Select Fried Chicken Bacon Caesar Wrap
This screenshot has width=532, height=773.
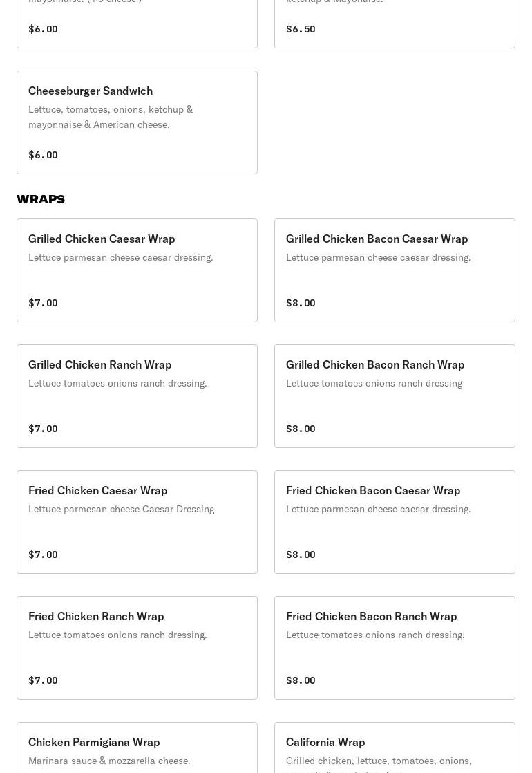pyautogui.click(x=395, y=521)
